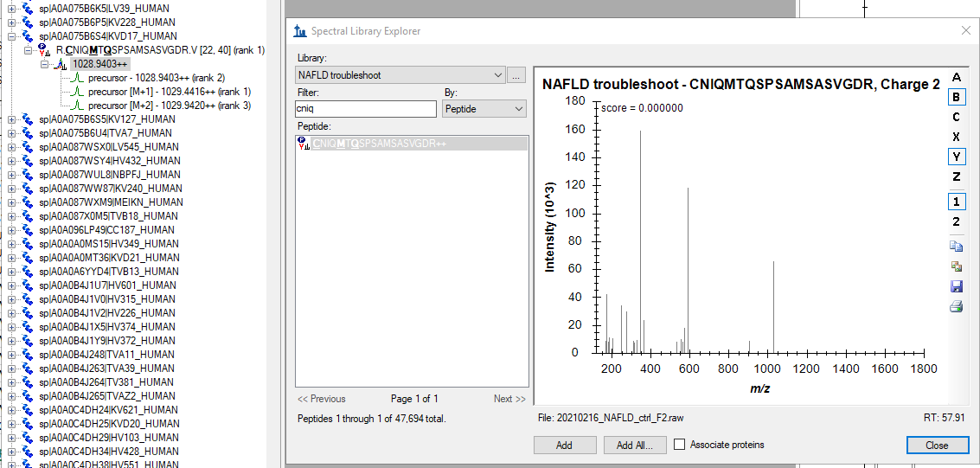Click the precursor [M+1] chromatogram peak icon

point(76,92)
